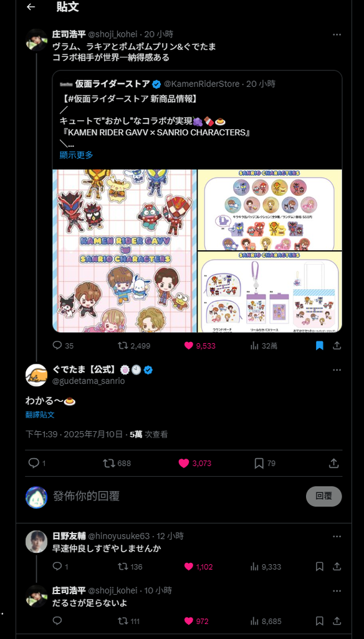Toggle like on ぐでたま post with 3,073 likes

click(x=184, y=464)
